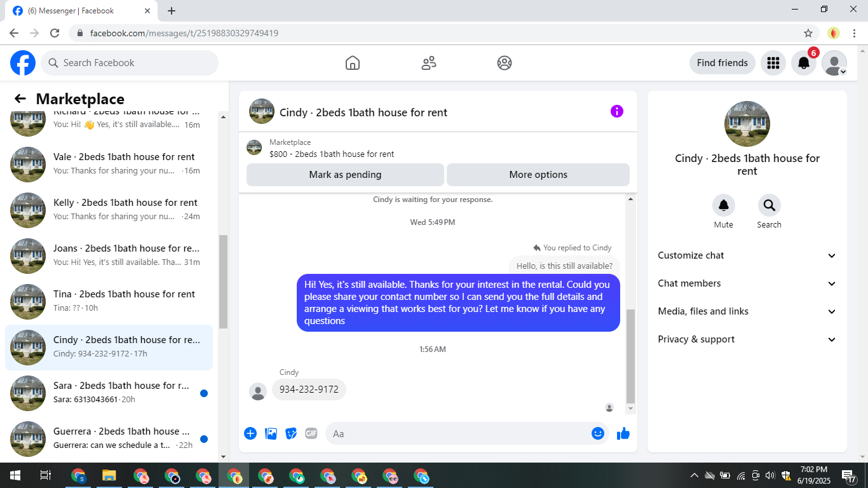The image size is (868, 488).
Task: Open File Explorer from the taskbar
Action: coord(109,475)
